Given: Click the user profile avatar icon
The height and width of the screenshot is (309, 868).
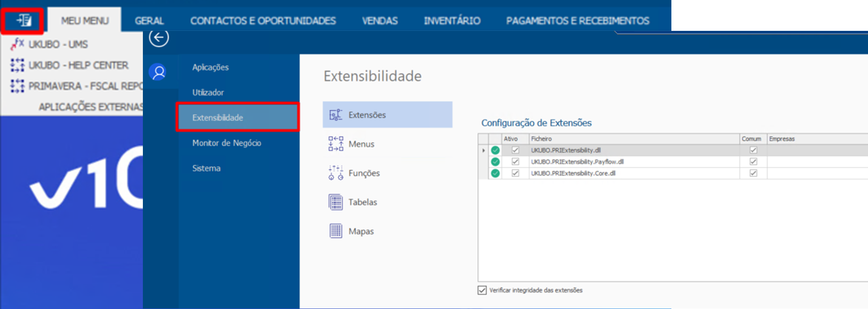Looking at the screenshot, I should (158, 72).
